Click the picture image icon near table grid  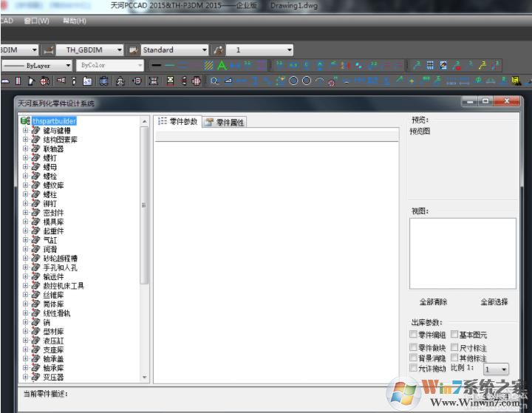(443, 65)
